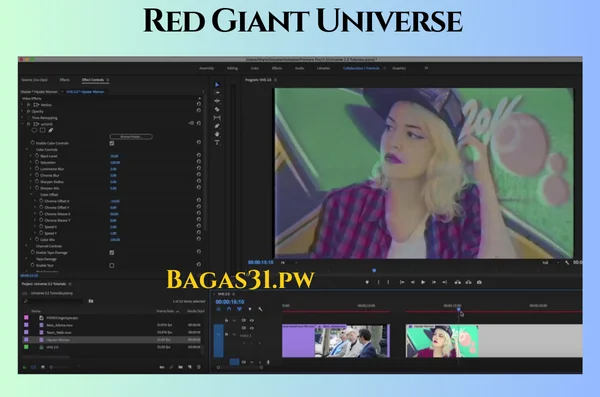Go to In point
This screenshot has height=397, width=600.
(x=402, y=282)
